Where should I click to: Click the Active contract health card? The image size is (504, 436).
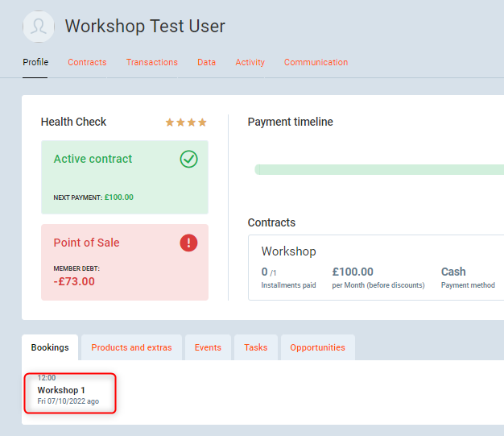click(124, 177)
